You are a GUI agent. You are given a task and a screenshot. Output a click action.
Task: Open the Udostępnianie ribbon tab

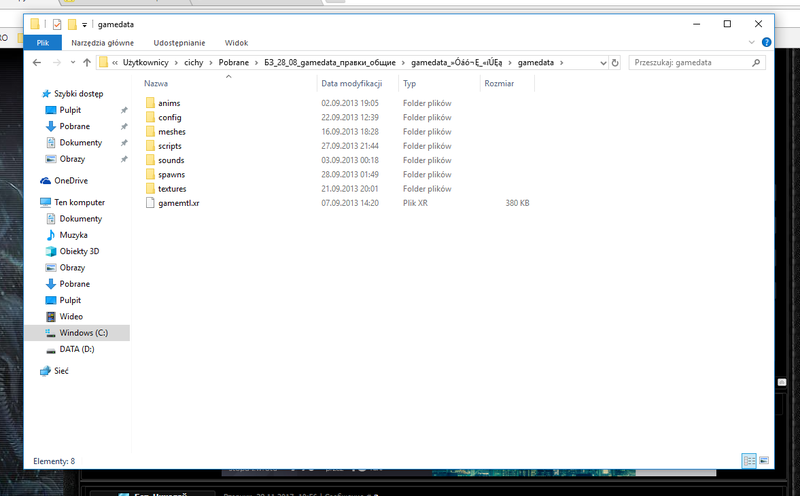pyautogui.click(x=179, y=43)
